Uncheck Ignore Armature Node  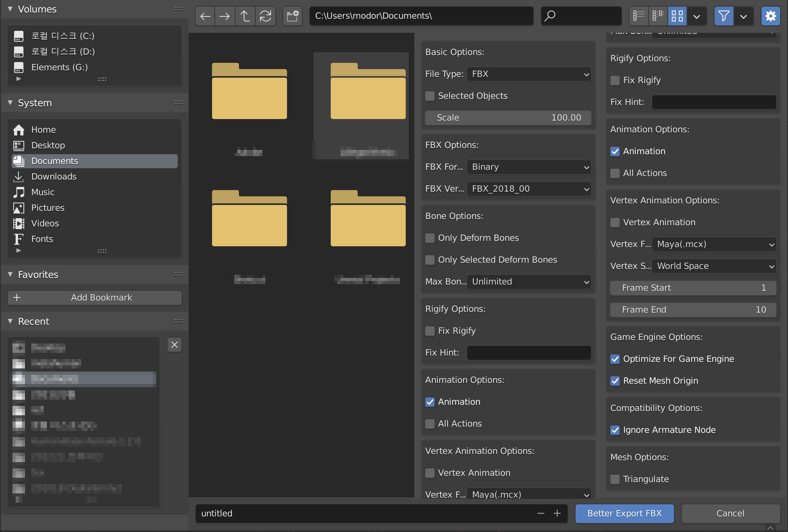615,430
